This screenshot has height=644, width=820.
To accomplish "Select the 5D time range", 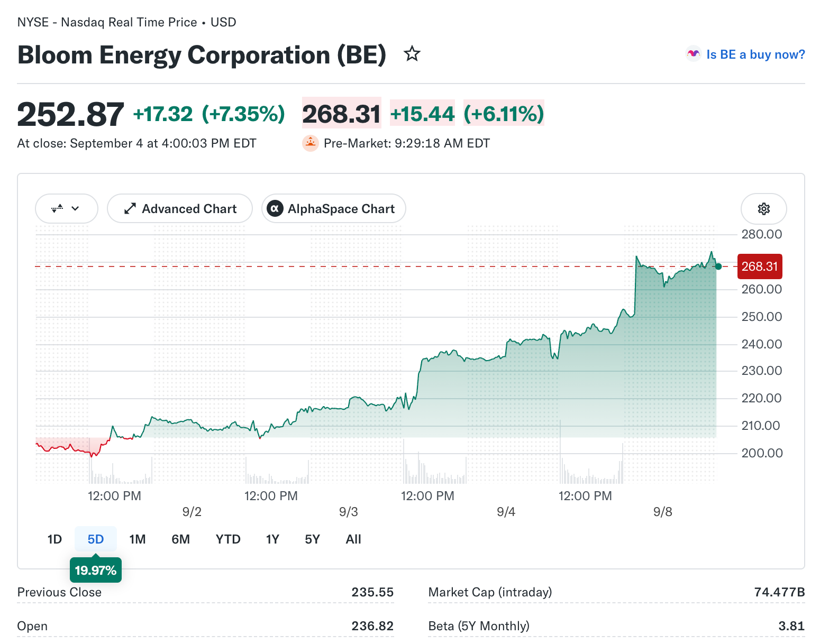I will point(95,539).
